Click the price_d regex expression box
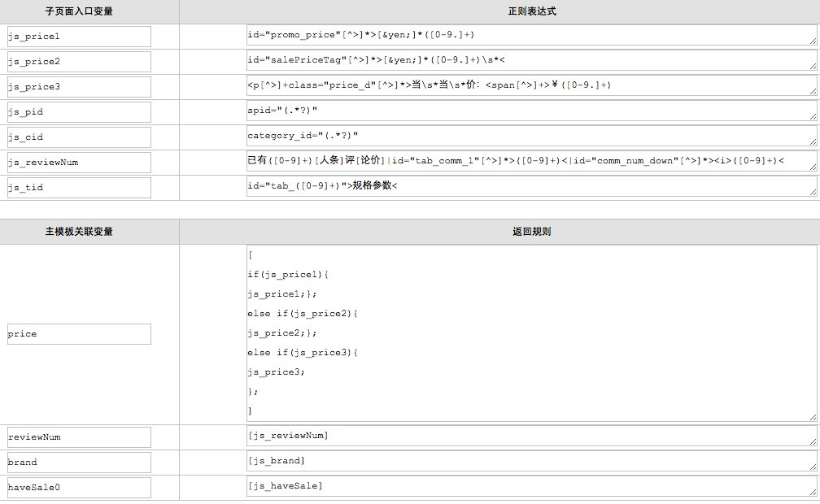This screenshot has height=504, width=820. click(531, 86)
